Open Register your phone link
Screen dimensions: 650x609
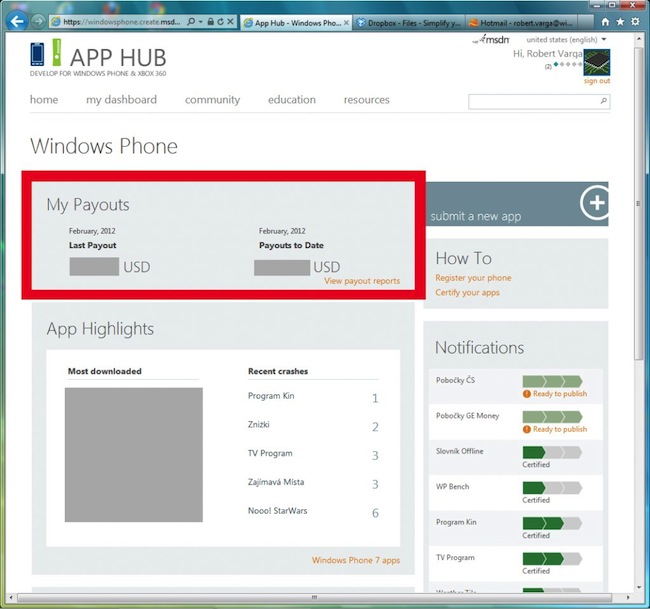tap(473, 278)
